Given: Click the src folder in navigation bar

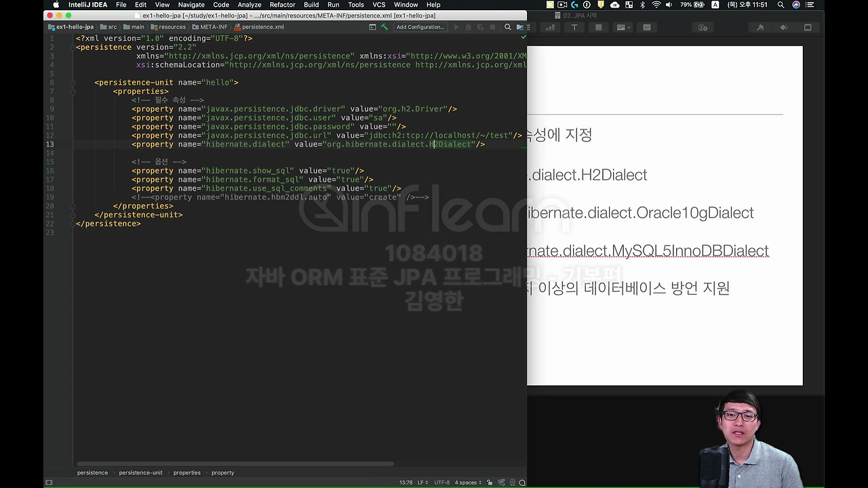Looking at the screenshot, I should click(108, 27).
